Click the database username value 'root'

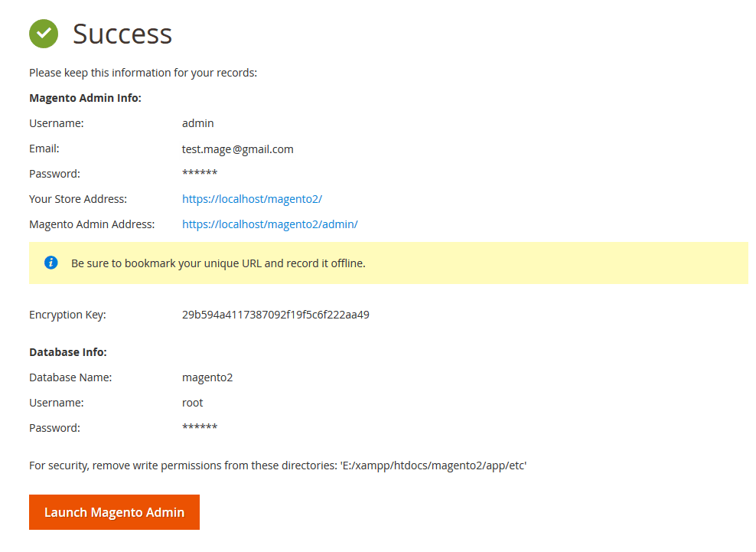[192, 403]
